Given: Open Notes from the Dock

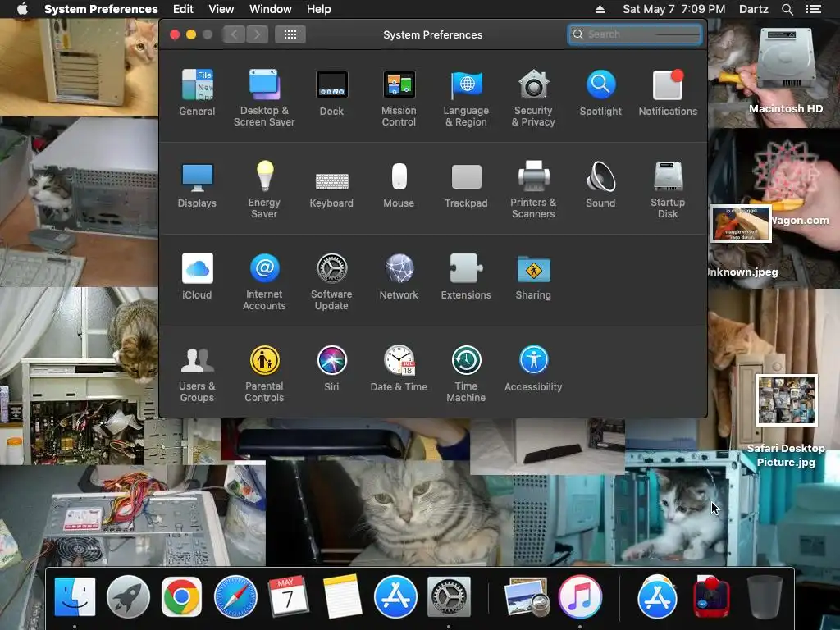Looking at the screenshot, I should 342,596.
